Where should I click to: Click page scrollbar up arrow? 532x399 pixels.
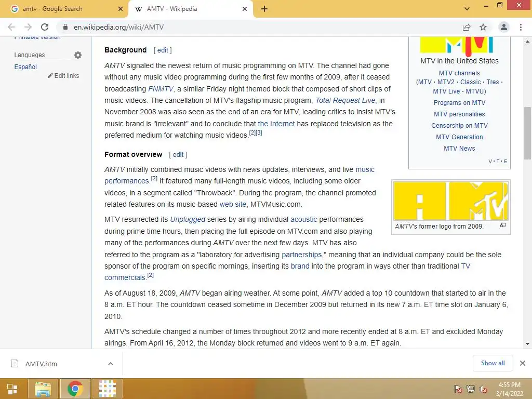pyautogui.click(x=527, y=42)
